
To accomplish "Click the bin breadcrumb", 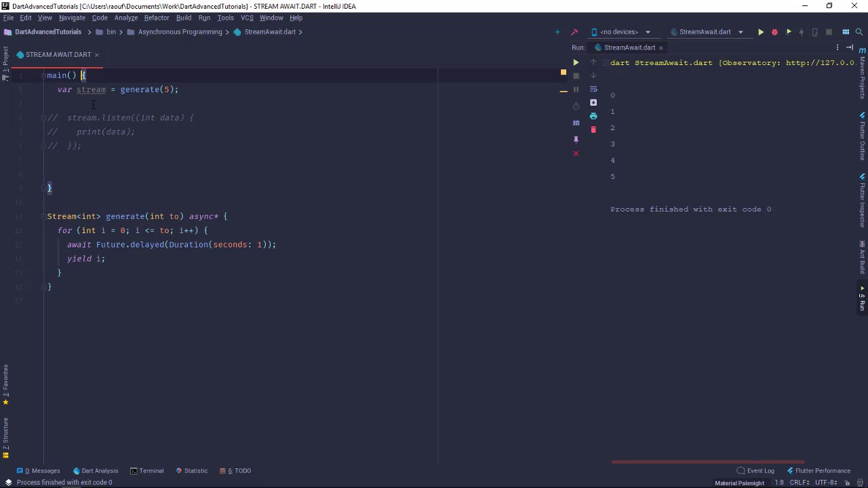I will coord(111,32).
